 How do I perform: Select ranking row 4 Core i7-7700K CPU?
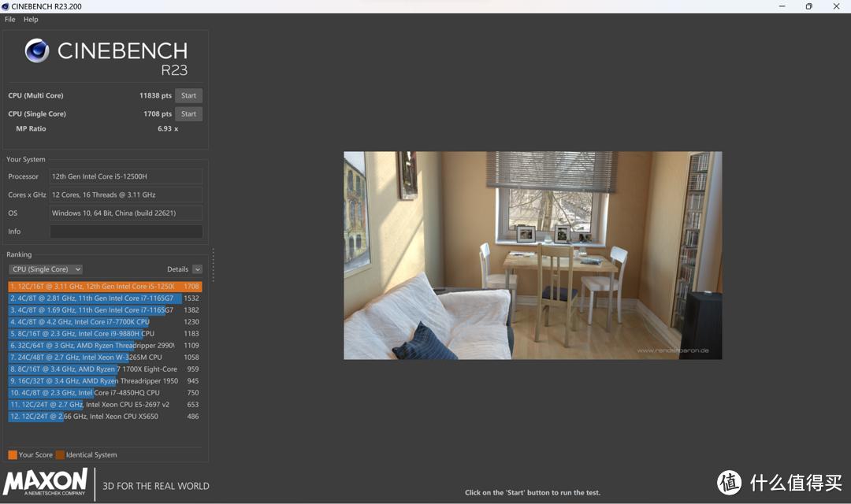[105, 322]
